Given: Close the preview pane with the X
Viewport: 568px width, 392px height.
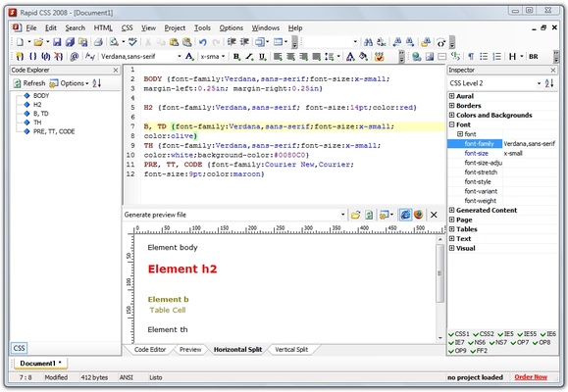Looking at the screenshot, I should click(434, 215).
